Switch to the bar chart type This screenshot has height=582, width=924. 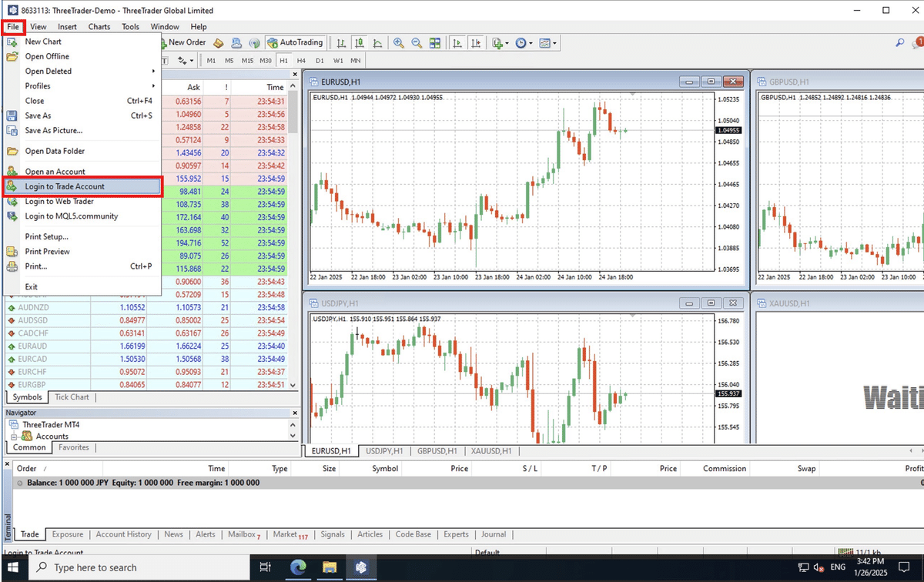click(341, 43)
